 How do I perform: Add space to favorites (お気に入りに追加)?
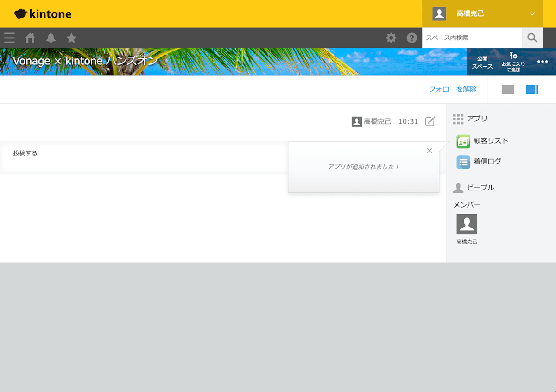point(513,62)
